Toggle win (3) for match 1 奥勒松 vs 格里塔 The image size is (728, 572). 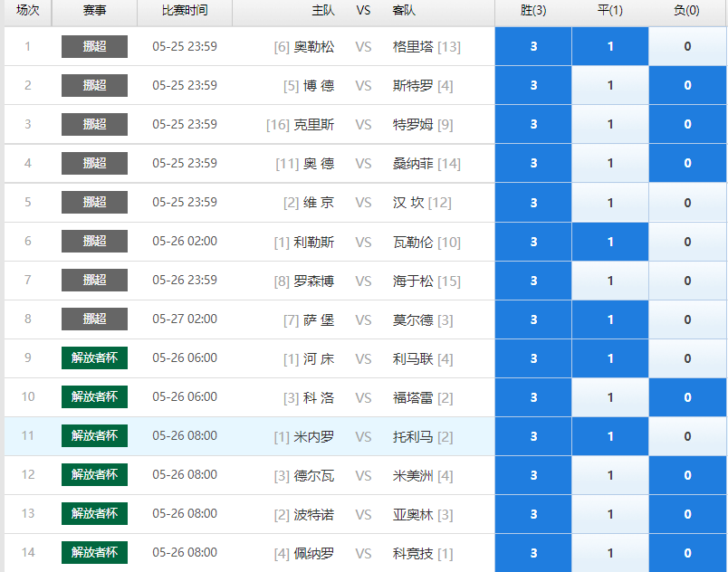[x=533, y=46]
